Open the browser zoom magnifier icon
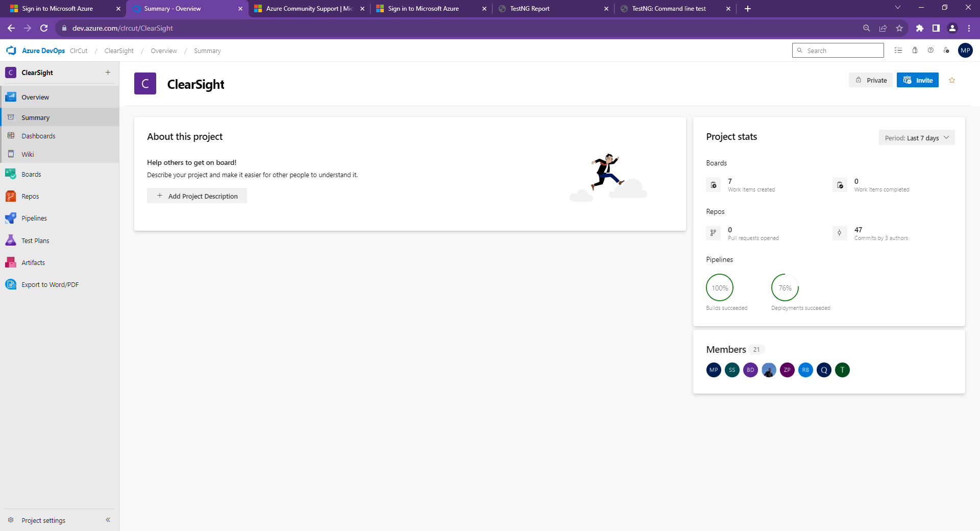The width and height of the screenshot is (980, 531). [867, 28]
